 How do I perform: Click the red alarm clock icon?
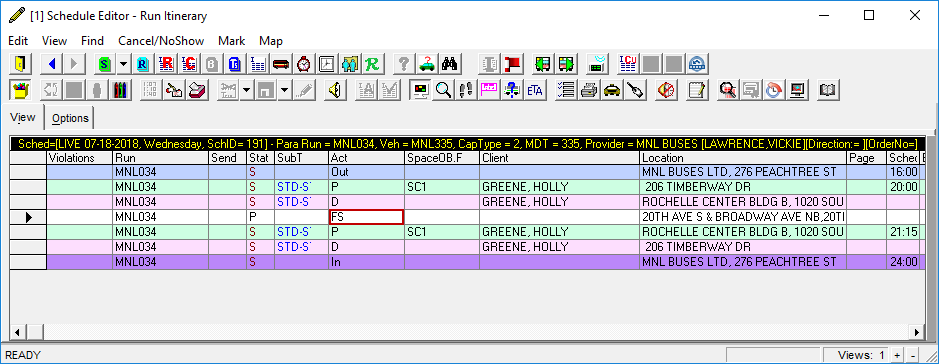[304, 63]
